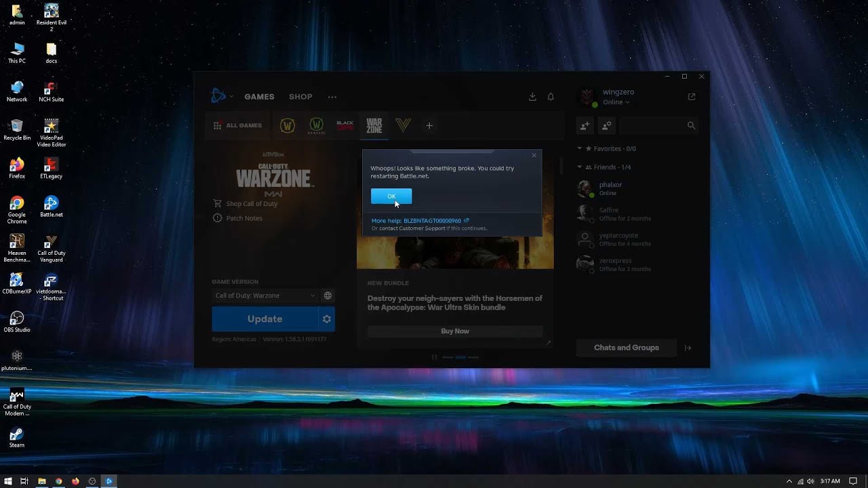Open the Windows Start menu

click(8, 481)
